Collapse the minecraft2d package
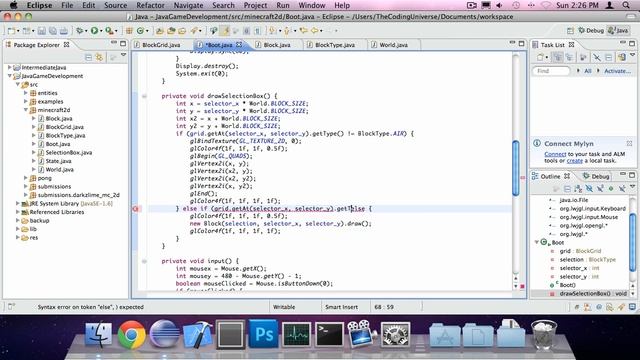Image resolution: width=640 pixels, height=360 pixels. pos(26,110)
